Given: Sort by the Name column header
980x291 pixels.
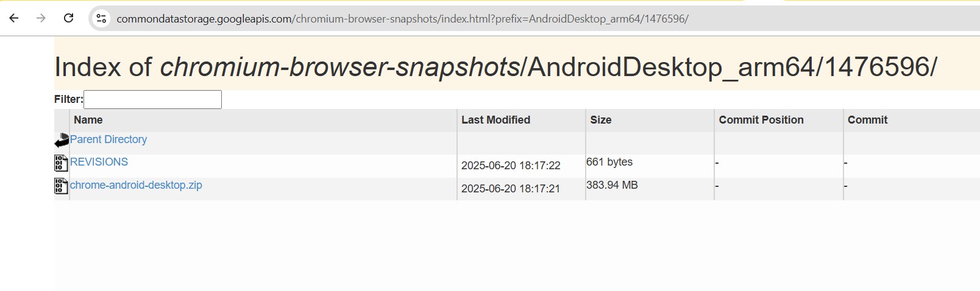Looking at the screenshot, I should click(88, 120).
